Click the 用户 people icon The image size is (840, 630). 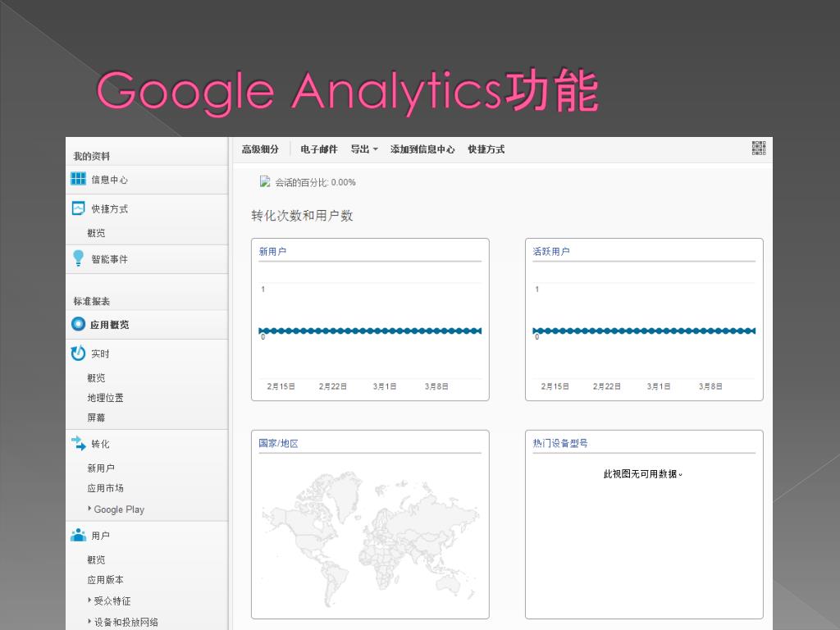[78, 535]
